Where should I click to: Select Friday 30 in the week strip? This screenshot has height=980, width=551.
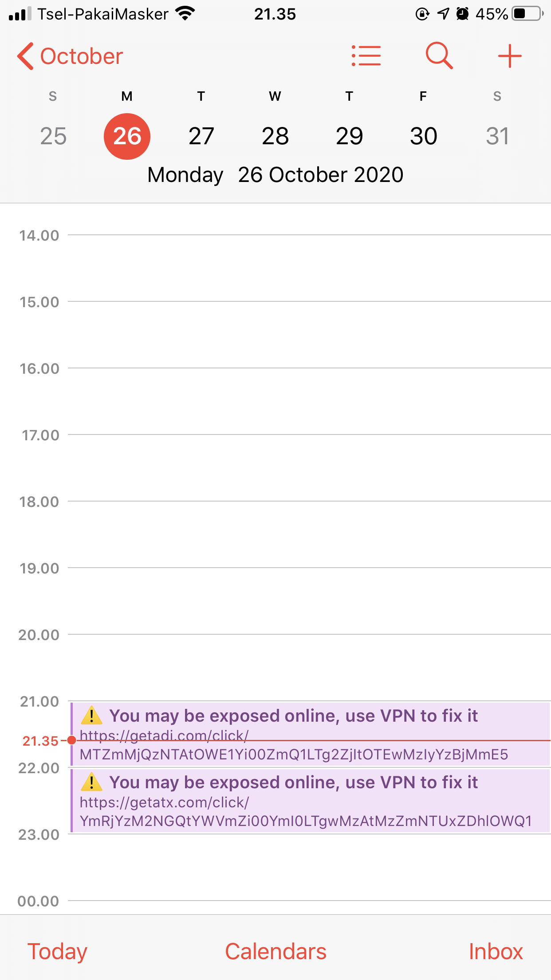(423, 136)
